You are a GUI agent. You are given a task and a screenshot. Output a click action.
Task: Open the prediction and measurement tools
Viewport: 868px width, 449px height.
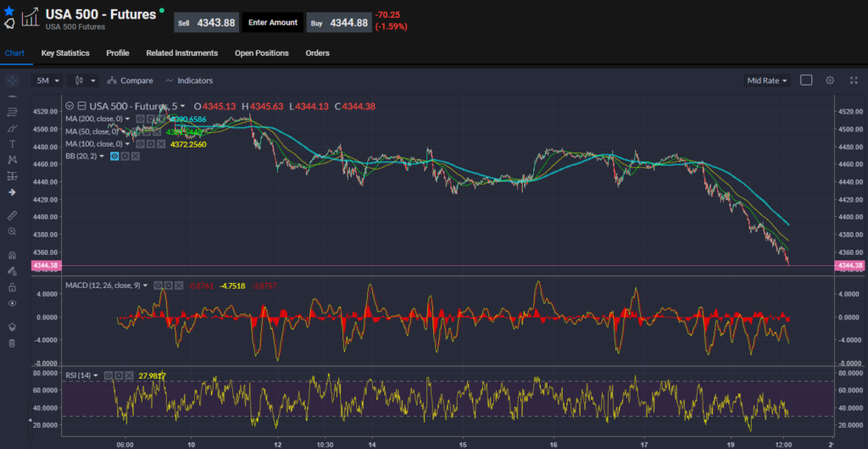coord(12,176)
